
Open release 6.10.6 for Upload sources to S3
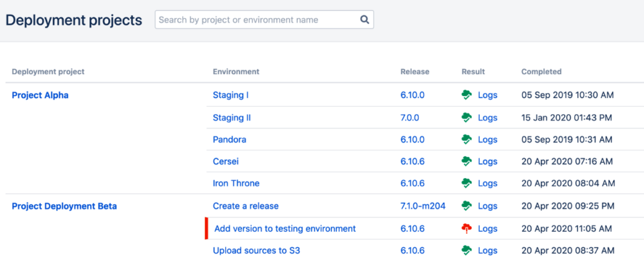click(413, 250)
